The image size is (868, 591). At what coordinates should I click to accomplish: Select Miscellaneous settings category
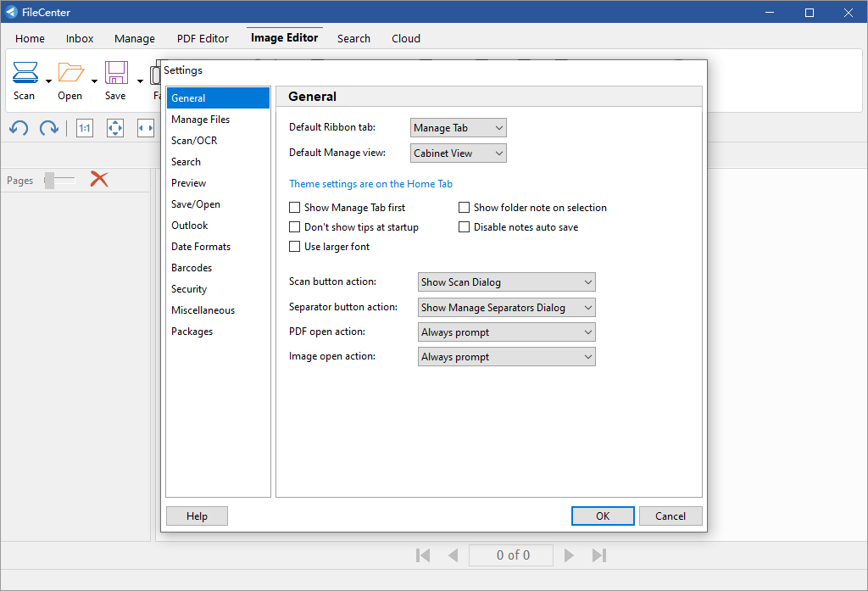[x=218, y=310]
